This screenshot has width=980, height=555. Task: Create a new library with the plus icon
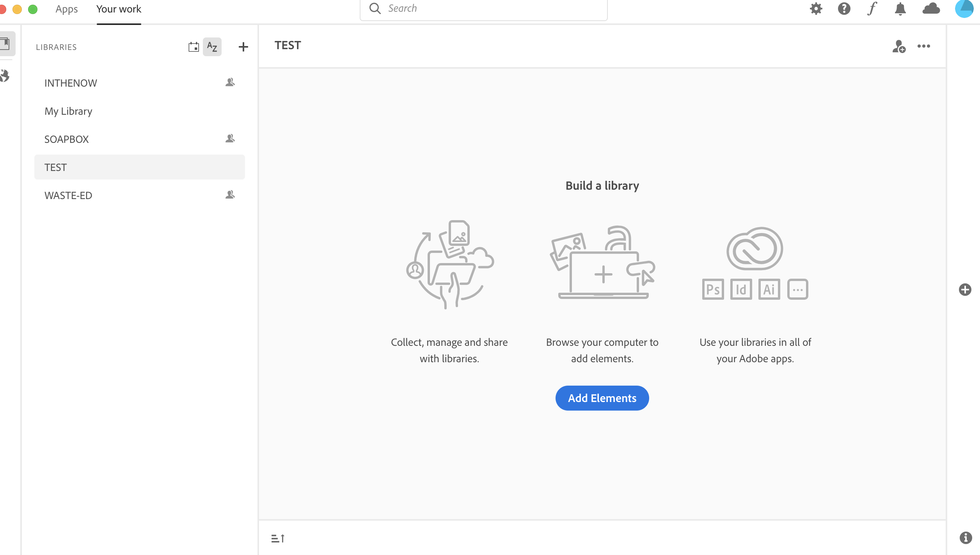click(243, 46)
